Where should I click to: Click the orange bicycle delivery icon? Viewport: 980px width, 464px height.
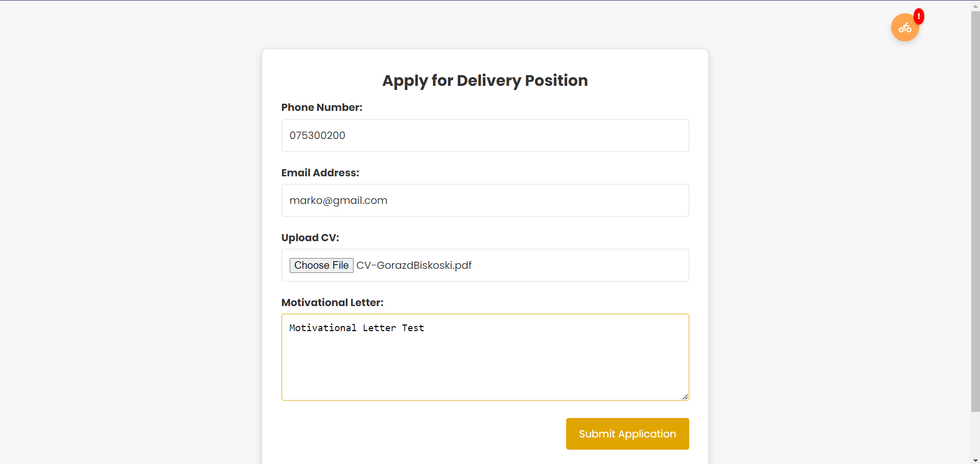(904, 28)
